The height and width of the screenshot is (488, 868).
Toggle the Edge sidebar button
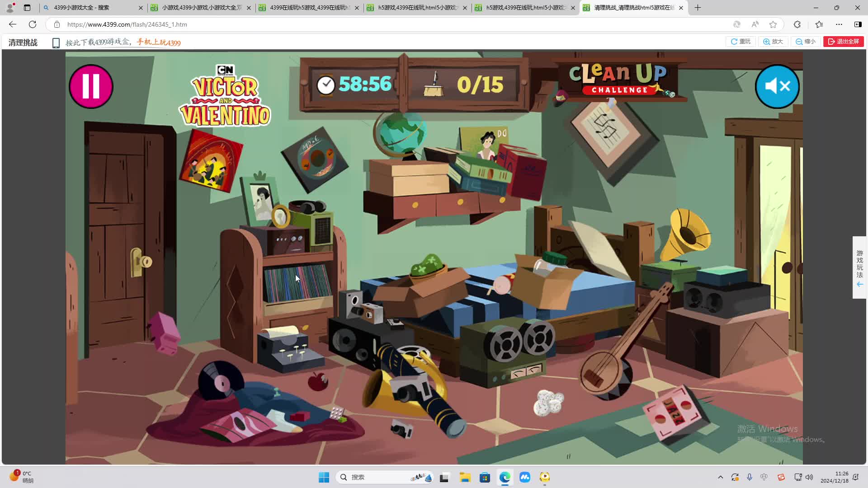[858, 24]
